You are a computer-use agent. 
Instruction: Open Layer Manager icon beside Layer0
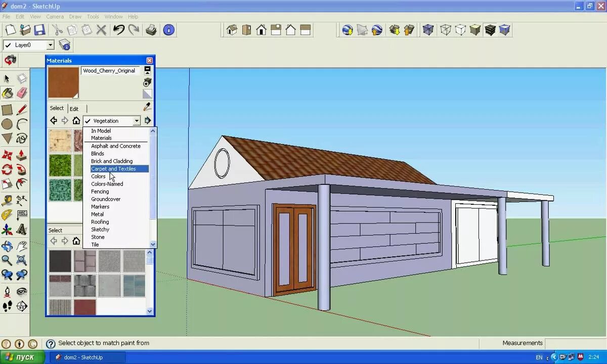tap(64, 45)
